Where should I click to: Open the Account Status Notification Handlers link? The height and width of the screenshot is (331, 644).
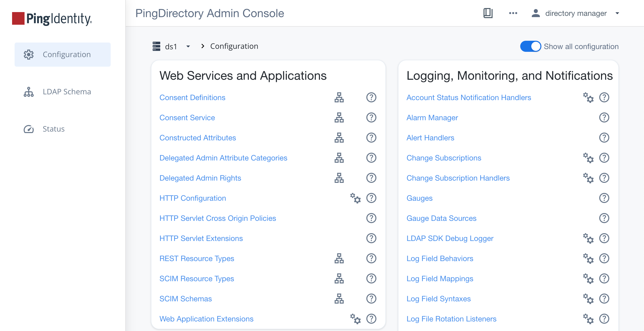coord(469,98)
